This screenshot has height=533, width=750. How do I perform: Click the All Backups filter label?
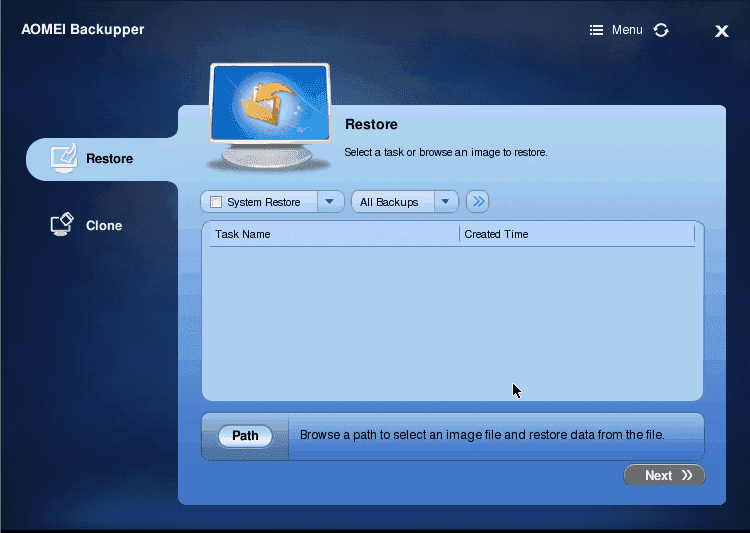point(389,202)
